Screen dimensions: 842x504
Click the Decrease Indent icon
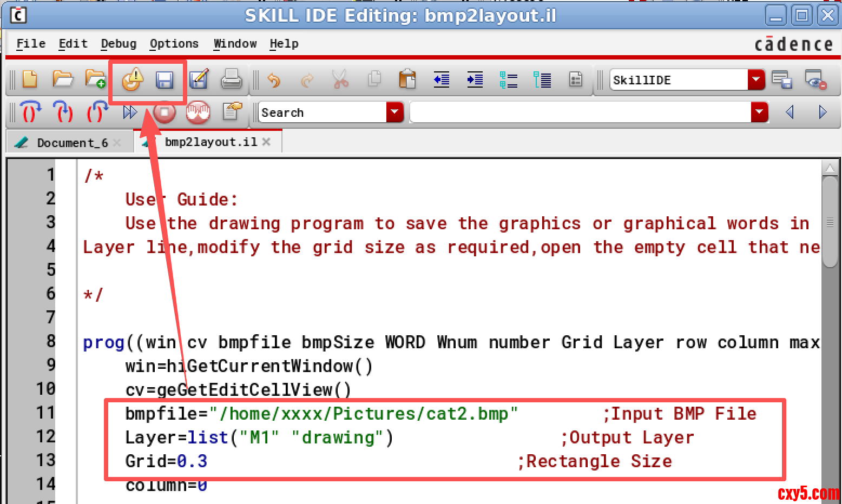442,80
